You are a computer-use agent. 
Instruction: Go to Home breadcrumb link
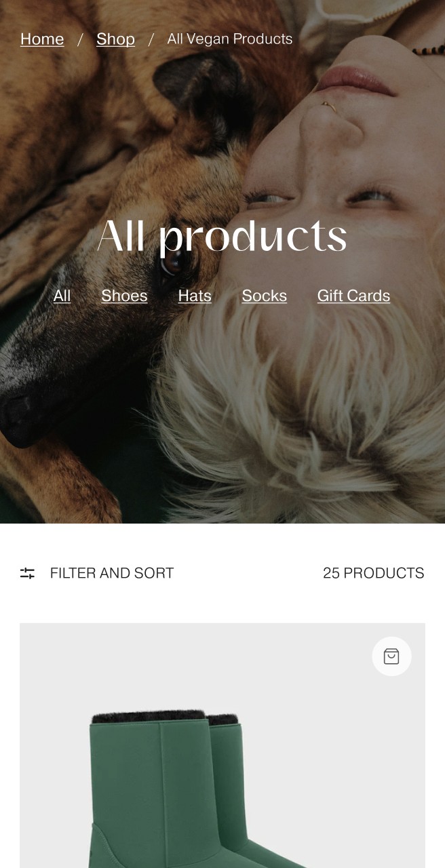42,39
